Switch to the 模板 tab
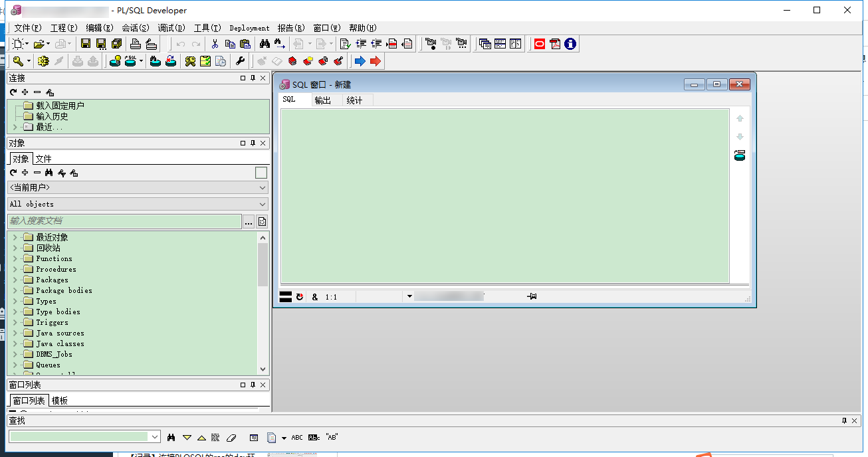This screenshot has width=868, height=457. 60,401
